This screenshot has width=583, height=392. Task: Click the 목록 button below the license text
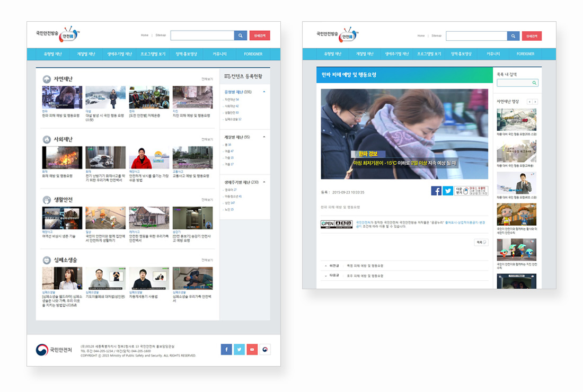[481, 242]
